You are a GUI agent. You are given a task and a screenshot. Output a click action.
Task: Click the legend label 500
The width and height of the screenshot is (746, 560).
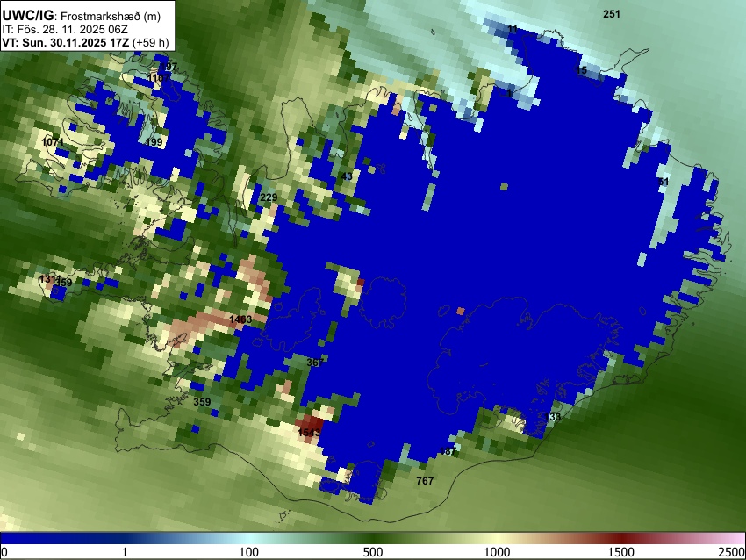click(x=373, y=552)
